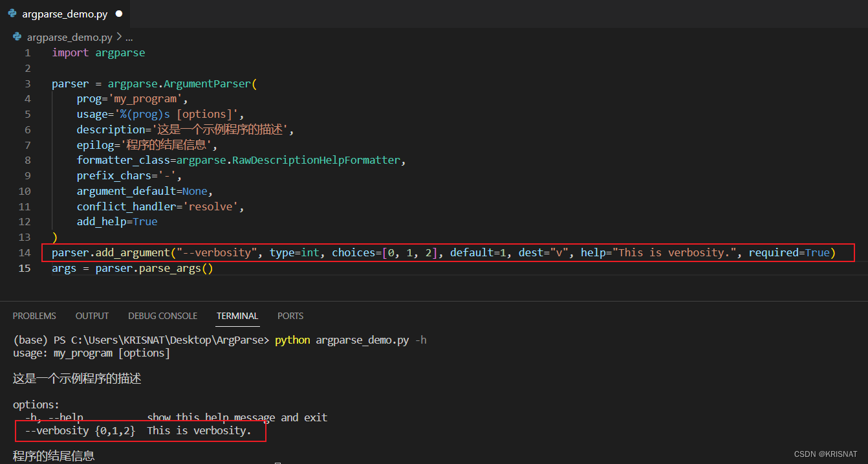
Task: Switch to the PORTS tab
Action: pos(290,316)
